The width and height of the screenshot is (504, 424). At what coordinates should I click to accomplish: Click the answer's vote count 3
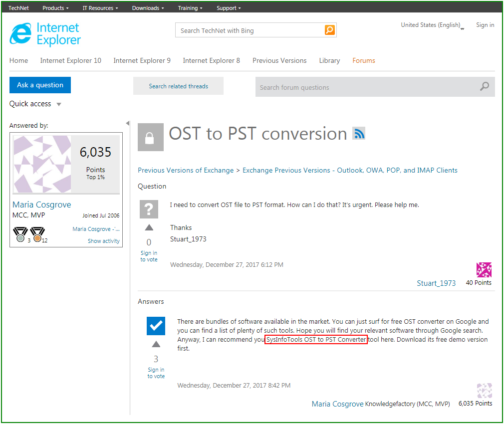point(156,359)
